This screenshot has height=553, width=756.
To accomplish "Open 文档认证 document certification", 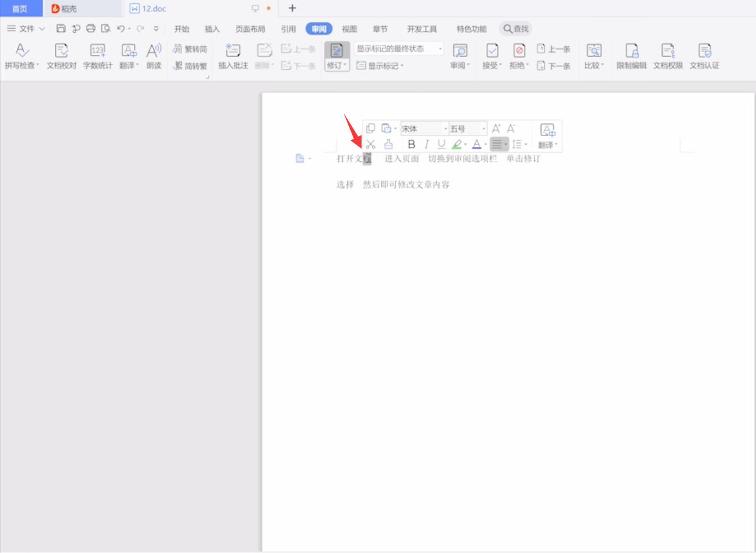I will (x=704, y=57).
